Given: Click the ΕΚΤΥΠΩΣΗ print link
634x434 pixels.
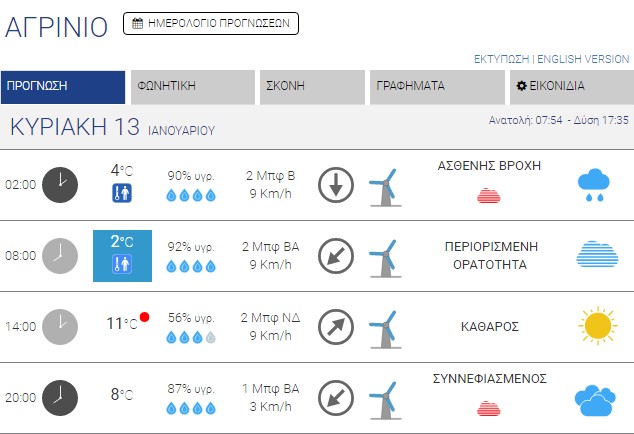Looking at the screenshot, I should coord(501,60).
